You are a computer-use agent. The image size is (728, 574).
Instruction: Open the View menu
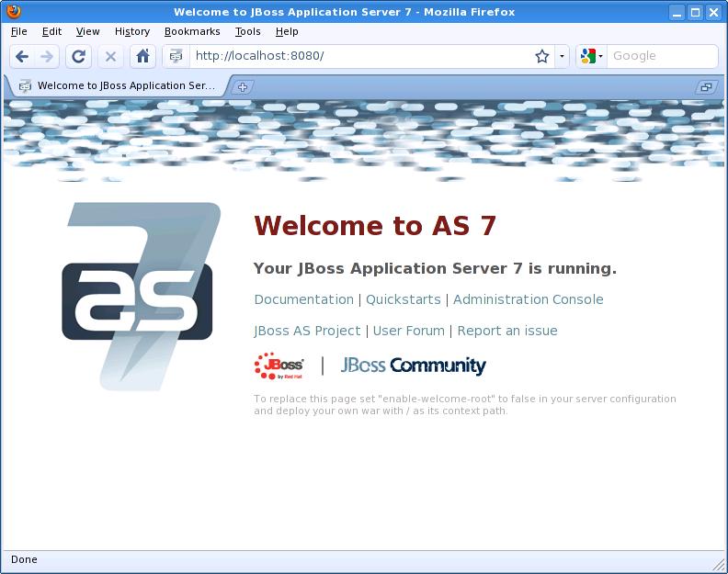(x=87, y=31)
